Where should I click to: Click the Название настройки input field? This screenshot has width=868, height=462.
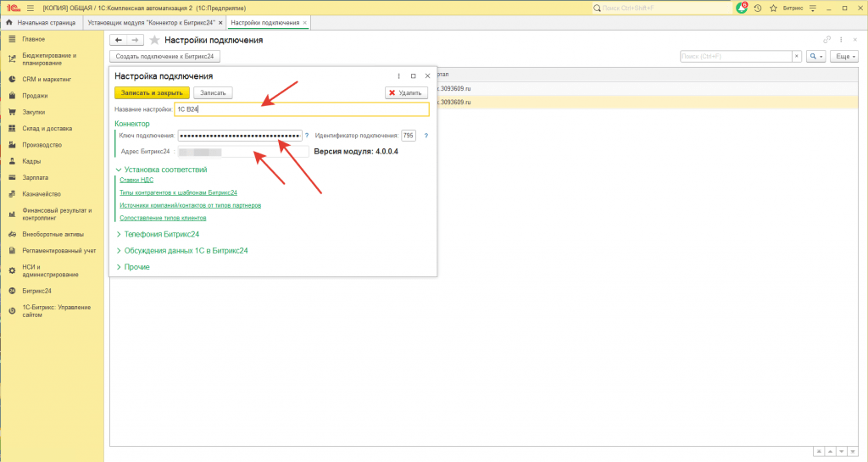click(x=301, y=109)
